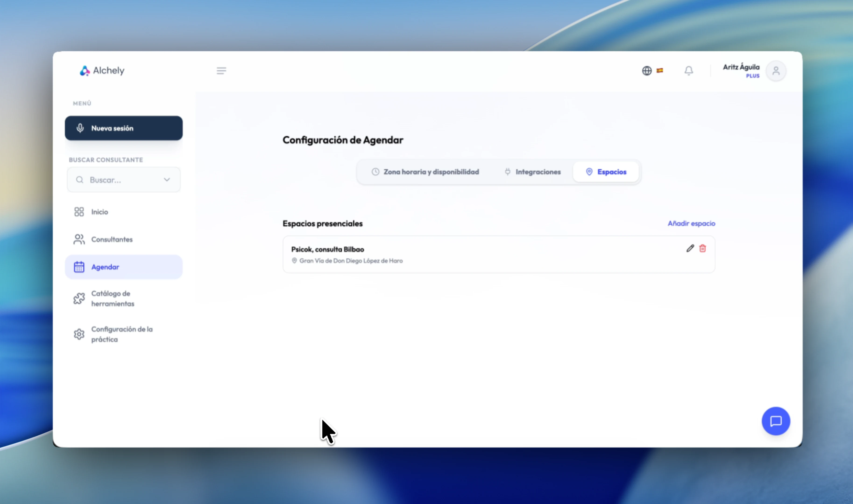Select the Espacios tab

(x=605, y=172)
